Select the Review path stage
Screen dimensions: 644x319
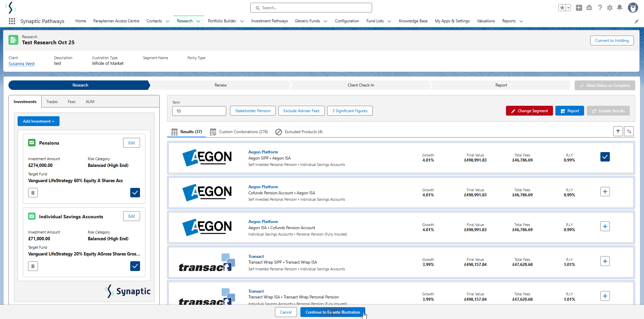(x=221, y=85)
